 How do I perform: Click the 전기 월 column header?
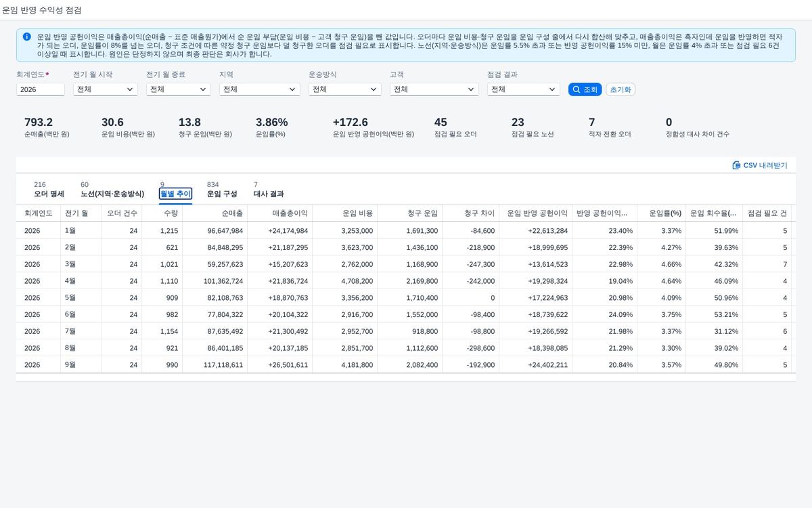coord(81,213)
